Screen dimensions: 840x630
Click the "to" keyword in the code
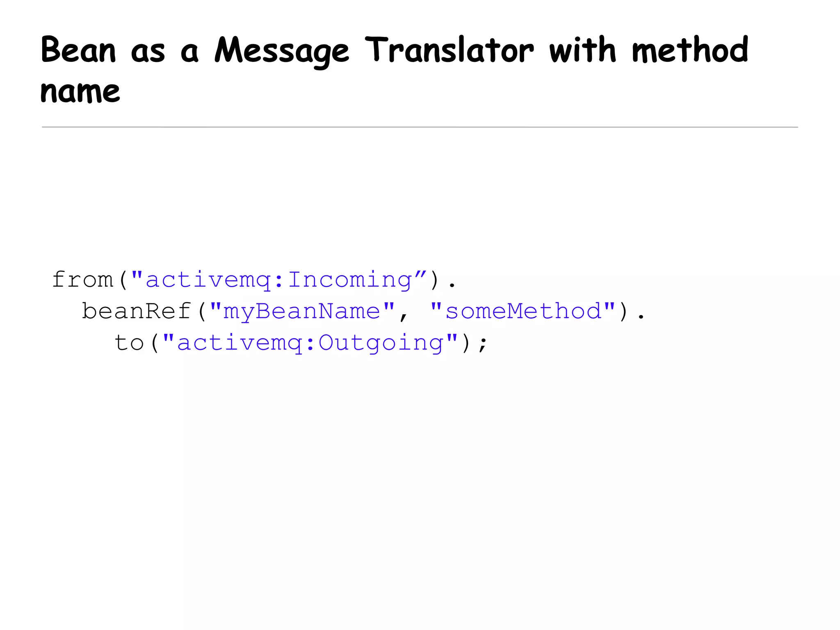[x=129, y=343]
